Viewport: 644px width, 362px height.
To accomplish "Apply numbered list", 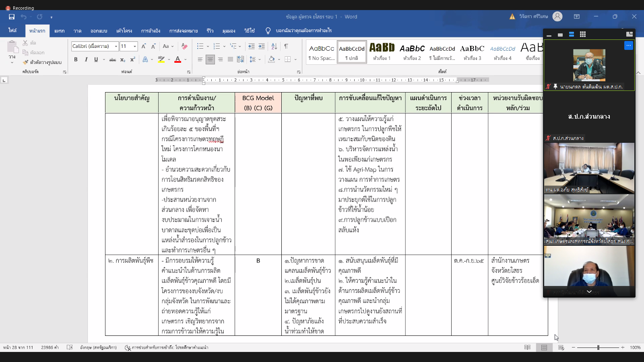I will pyautogui.click(x=217, y=46).
